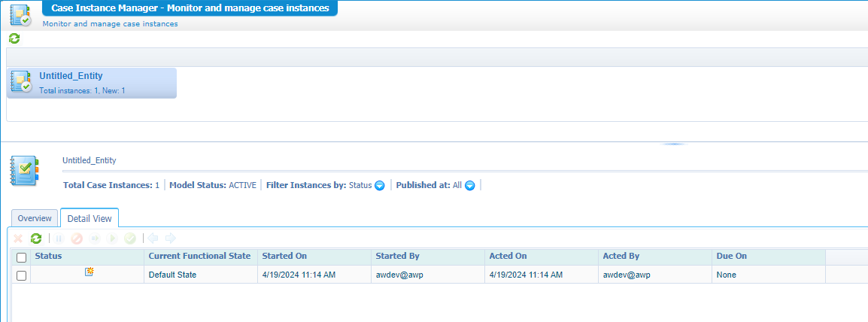Toggle the select-all checkbox in the table header
This screenshot has height=322, width=868.
[x=21, y=257]
